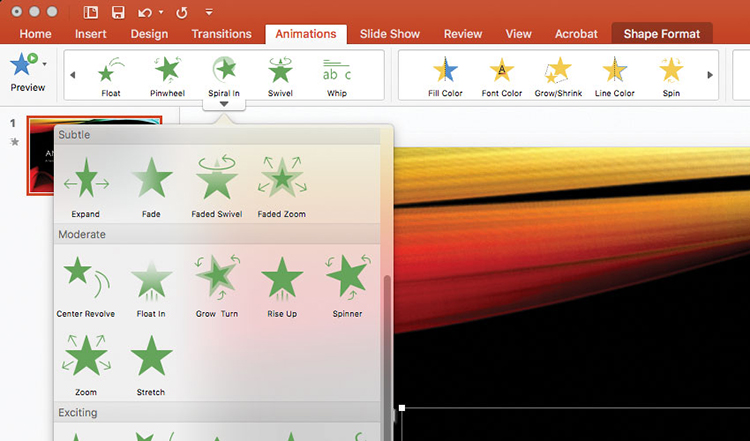Choose the Spinner moderate animation
Image resolution: width=750 pixels, height=441 pixels.
tap(347, 287)
